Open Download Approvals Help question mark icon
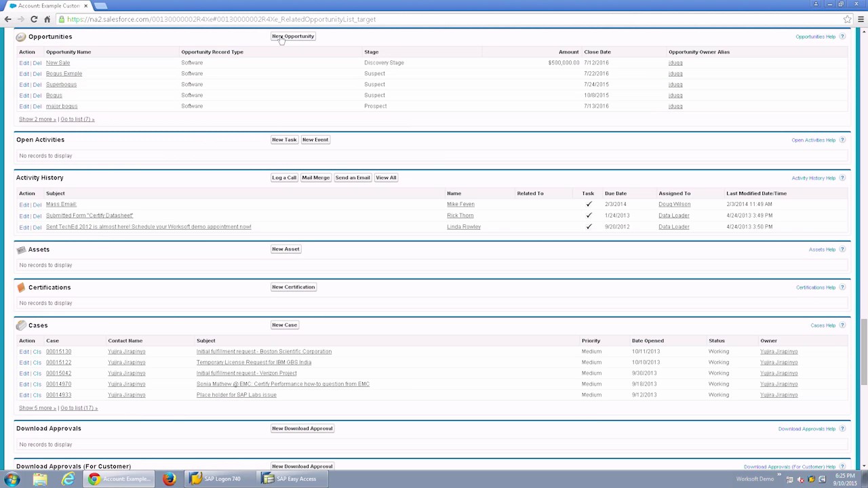The height and width of the screenshot is (488, 868). 842,429
